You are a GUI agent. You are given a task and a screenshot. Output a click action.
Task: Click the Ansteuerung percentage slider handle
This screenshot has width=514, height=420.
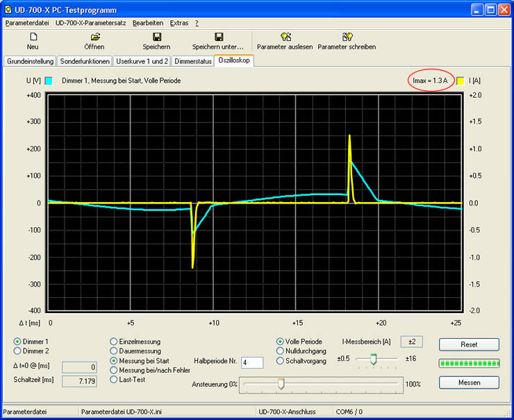281,383
